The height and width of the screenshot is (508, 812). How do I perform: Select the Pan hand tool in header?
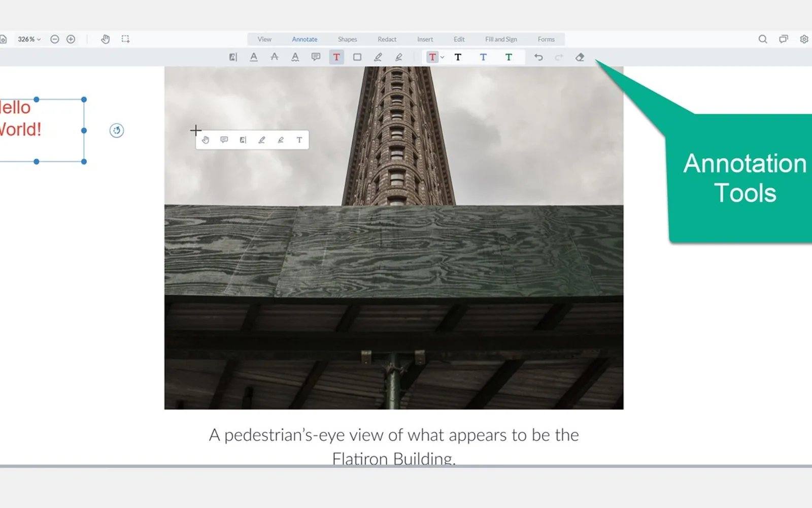tap(106, 39)
